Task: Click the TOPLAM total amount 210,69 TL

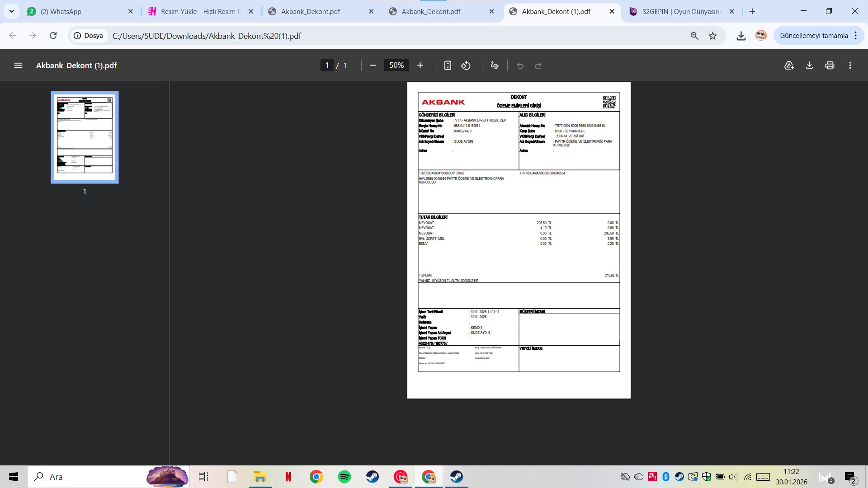Action: (x=612, y=275)
